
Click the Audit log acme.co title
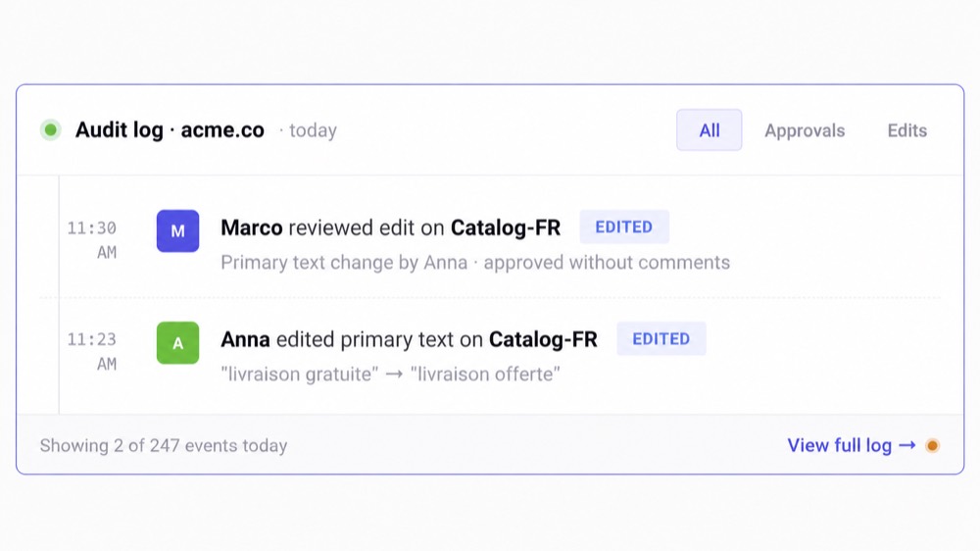170,130
